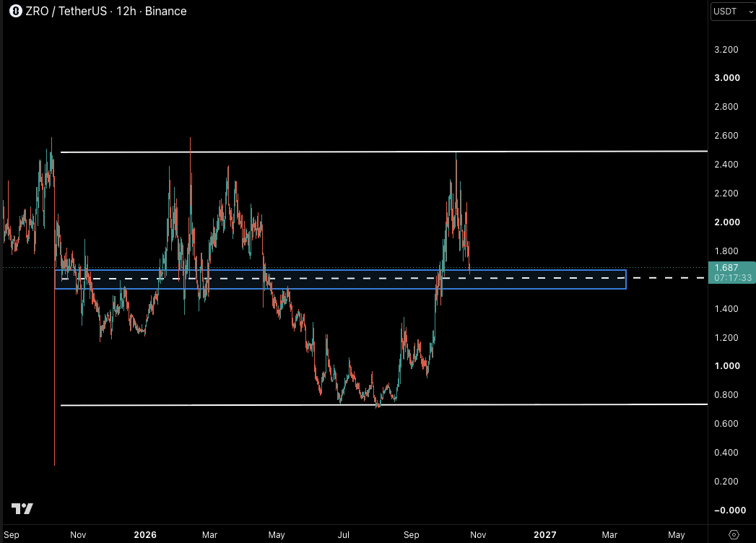Click the 0.800 price axis label

(x=726, y=395)
